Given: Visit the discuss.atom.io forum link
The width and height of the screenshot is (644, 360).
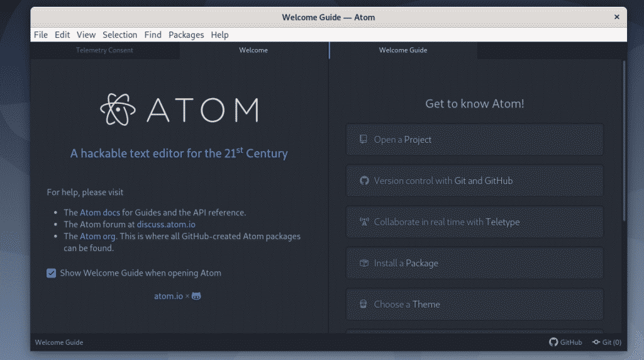Looking at the screenshot, I should [x=166, y=225].
